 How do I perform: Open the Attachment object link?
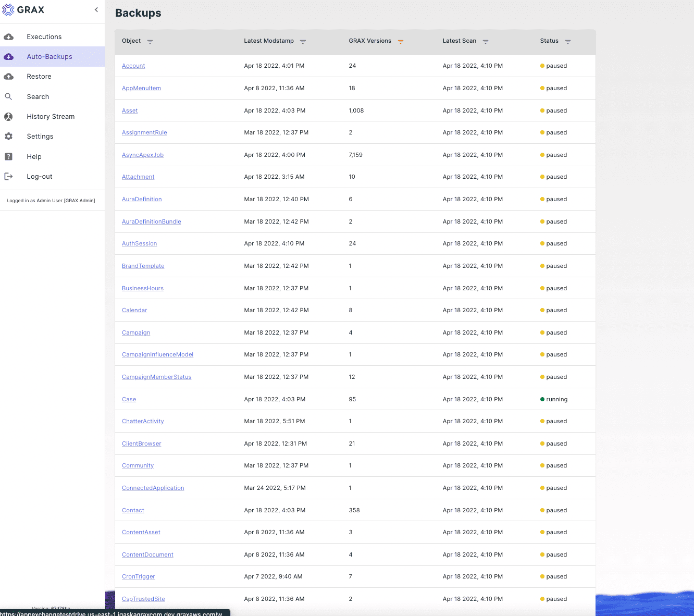tap(138, 177)
